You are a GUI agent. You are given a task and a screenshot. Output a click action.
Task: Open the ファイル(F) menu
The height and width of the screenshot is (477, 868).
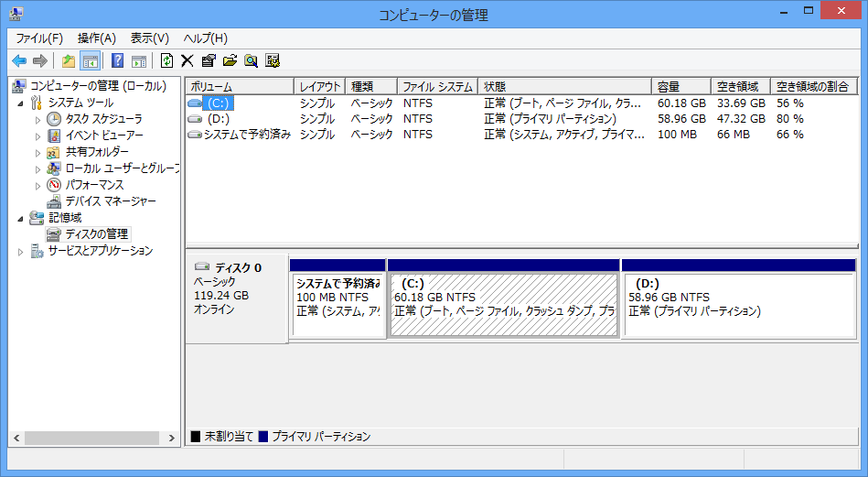[38, 38]
